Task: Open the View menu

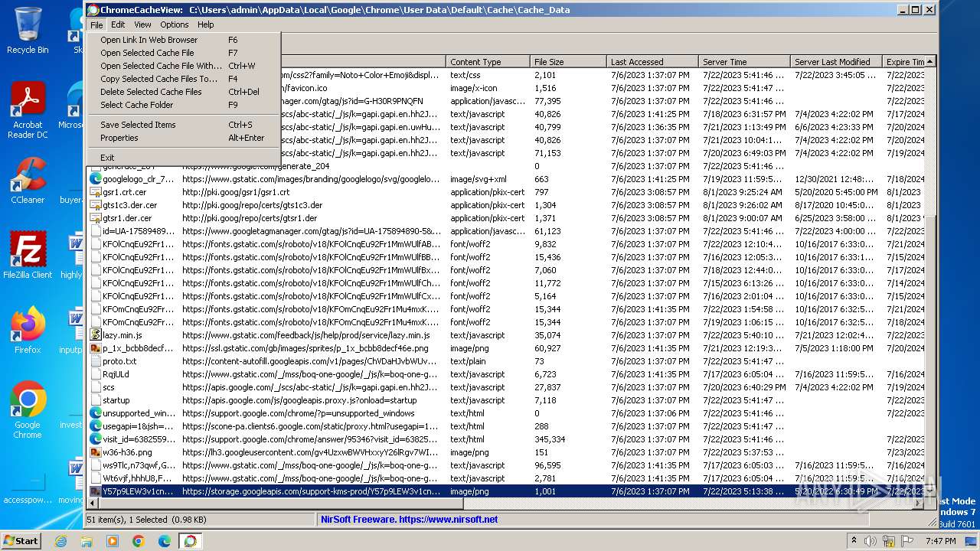Action: (142, 24)
